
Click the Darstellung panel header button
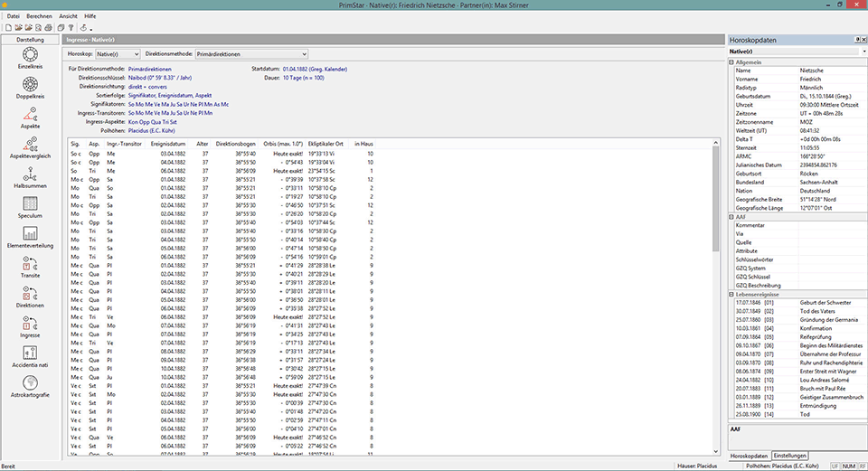tap(30, 40)
